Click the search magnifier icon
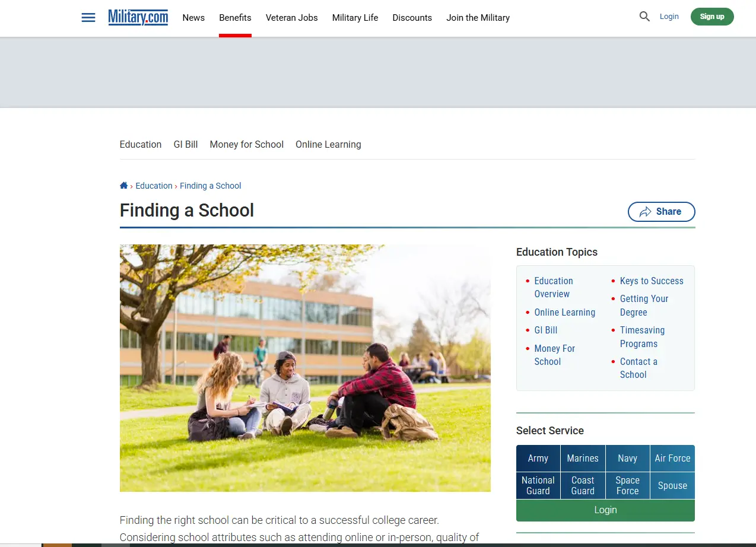This screenshot has width=756, height=547. (x=644, y=17)
